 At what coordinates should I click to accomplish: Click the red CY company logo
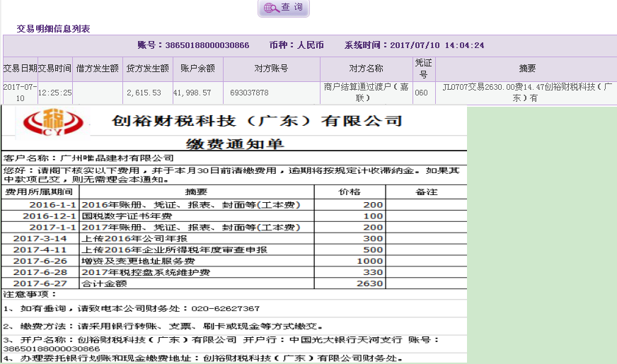(x=54, y=122)
